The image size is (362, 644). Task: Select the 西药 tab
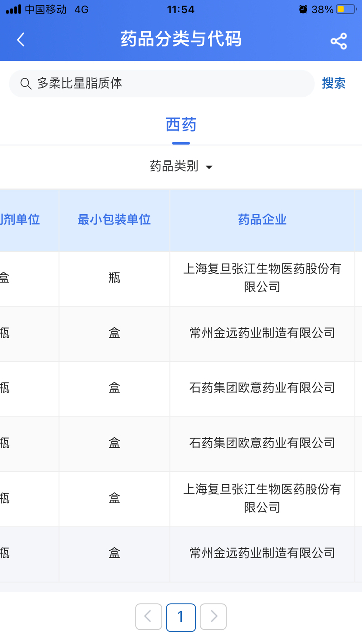181,124
